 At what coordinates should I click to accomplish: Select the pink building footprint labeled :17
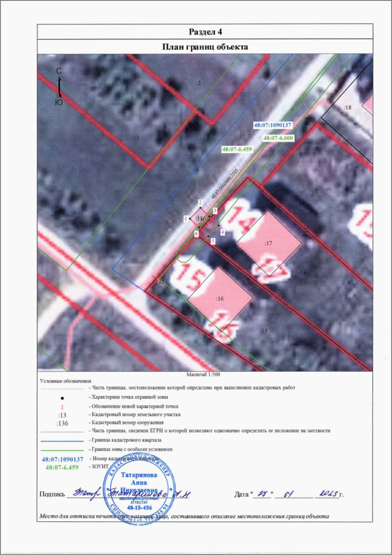point(268,243)
